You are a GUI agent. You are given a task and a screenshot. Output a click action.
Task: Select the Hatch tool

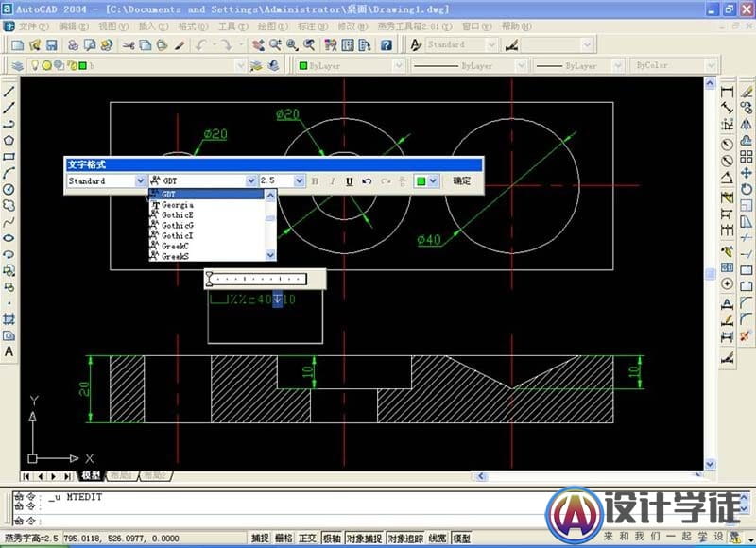pyautogui.click(x=9, y=319)
